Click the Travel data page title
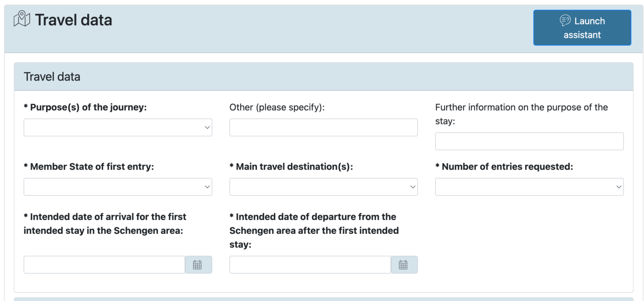 tap(74, 19)
